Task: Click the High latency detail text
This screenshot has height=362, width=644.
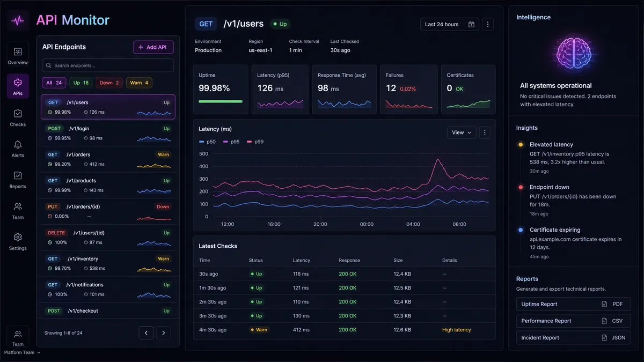Action: tap(457, 330)
